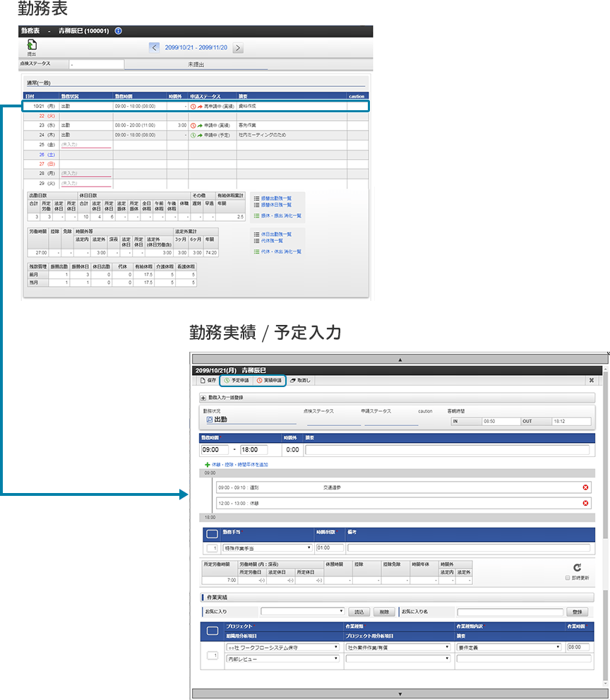Click the 点検ステータス input field
Image resolution: width=610 pixels, height=700 pixels.
97,64
